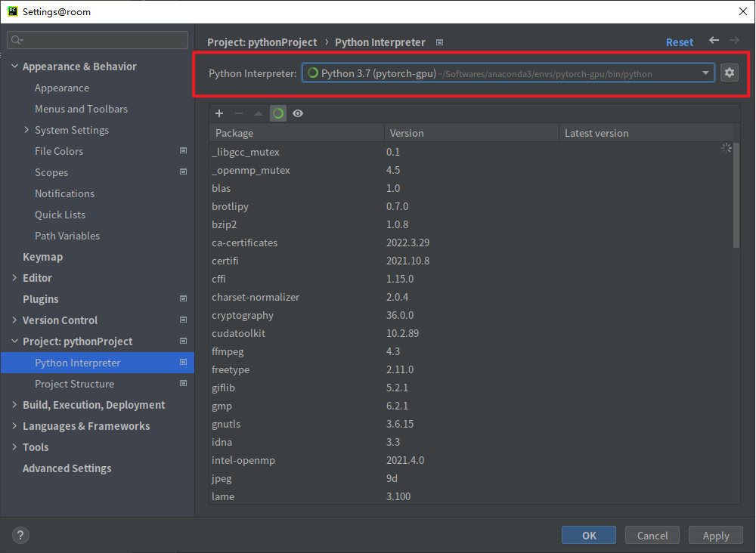Image resolution: width=756 pixels, height=553 pixels.
Task: Click the uninstall package minus icon
Action: coord(239,113)
